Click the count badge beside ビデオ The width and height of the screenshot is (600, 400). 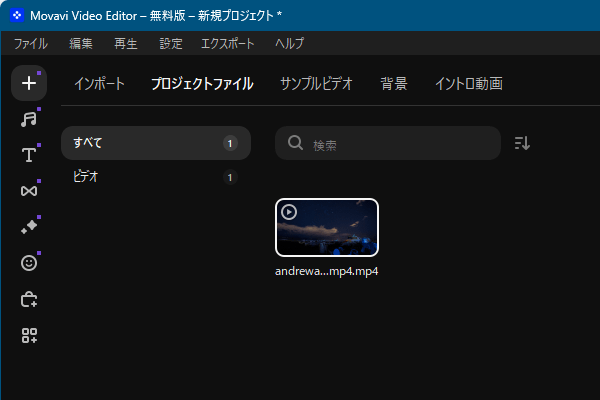point(230,177)
